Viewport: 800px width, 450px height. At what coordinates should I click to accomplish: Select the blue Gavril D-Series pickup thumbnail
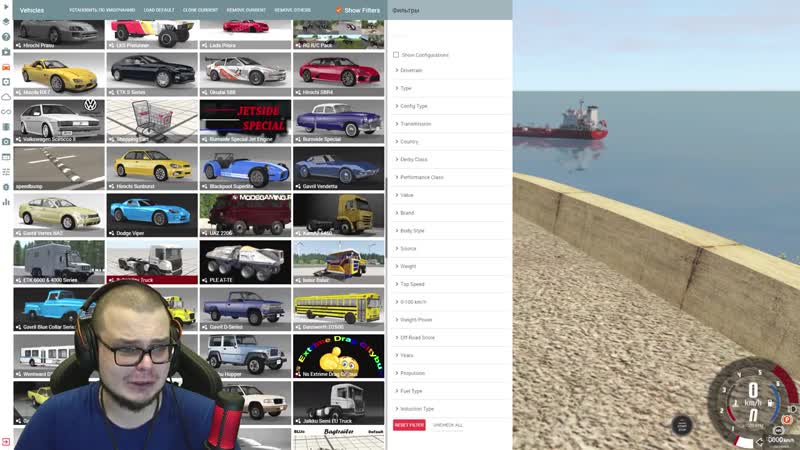(245, 309)
